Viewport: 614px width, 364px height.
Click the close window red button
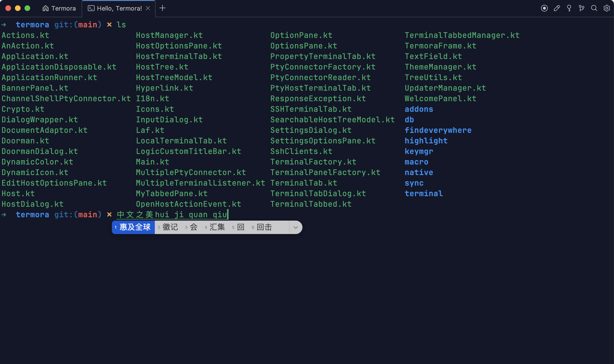pyautogui.click(x=8, y=8)
